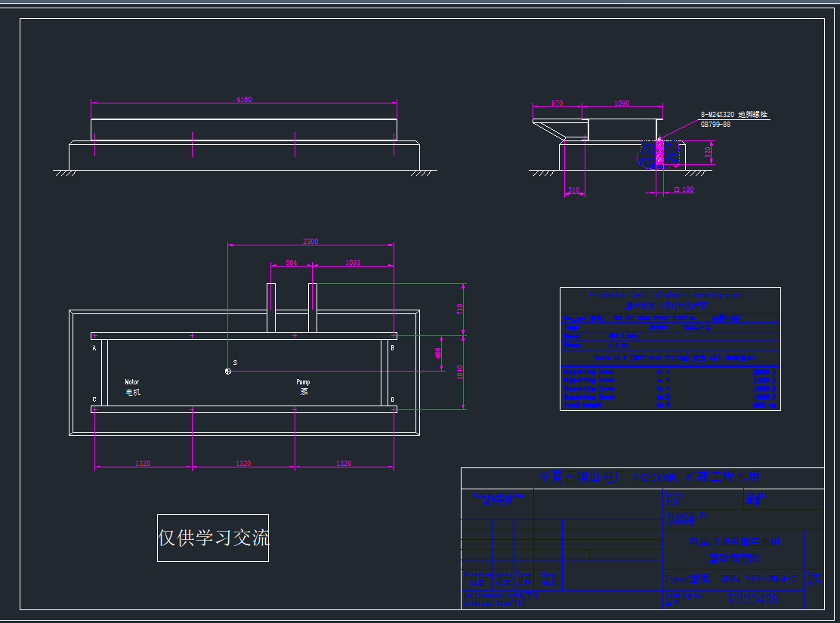Click drawing number V322439 in title block

(752, 600)
